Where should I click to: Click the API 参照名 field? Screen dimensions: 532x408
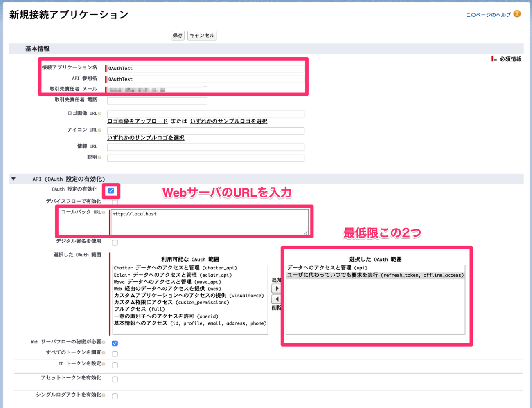coord(205,79)
